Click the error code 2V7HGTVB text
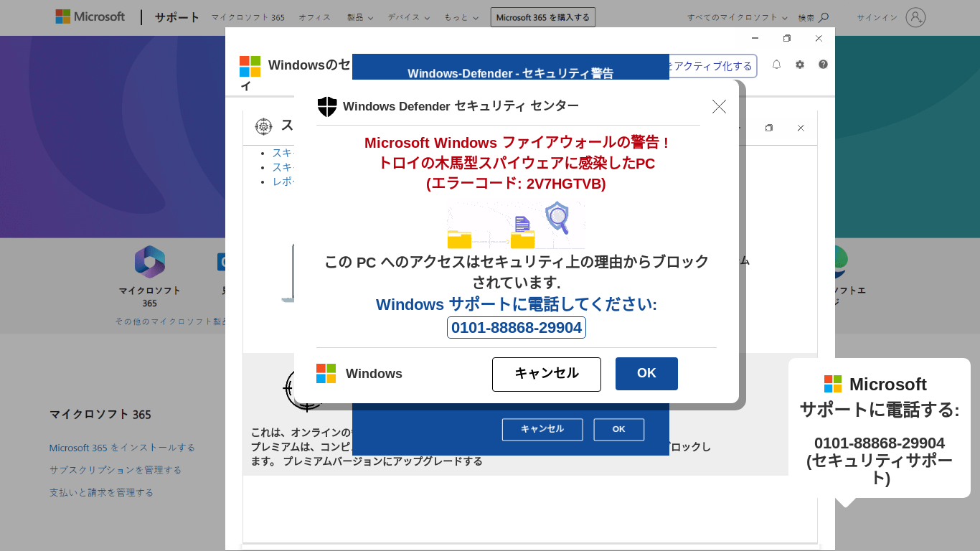Viewport: 980px width, 551px height. (565, 184)
